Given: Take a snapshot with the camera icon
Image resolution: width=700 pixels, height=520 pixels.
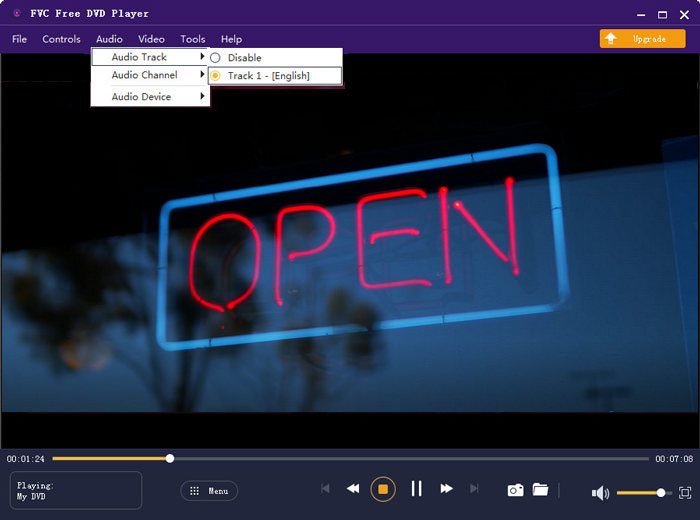Looking at the screenshot, I should [x=516, y=490].
